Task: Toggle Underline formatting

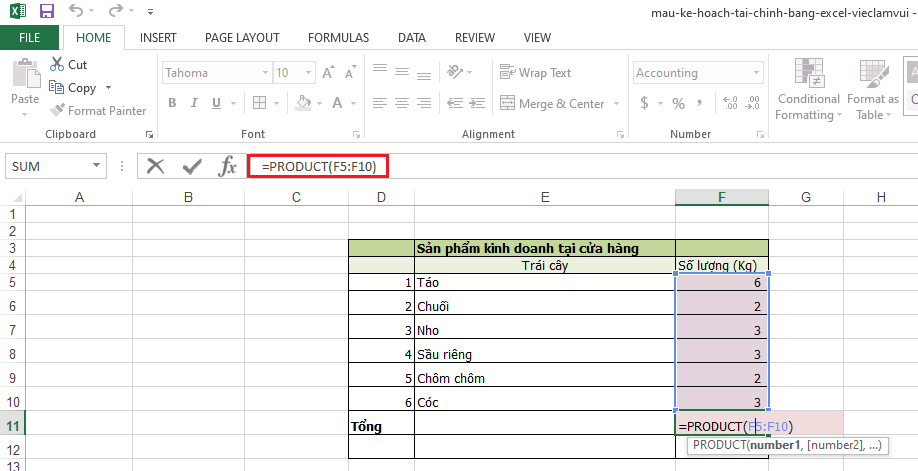Action: (x=216, y=103)
